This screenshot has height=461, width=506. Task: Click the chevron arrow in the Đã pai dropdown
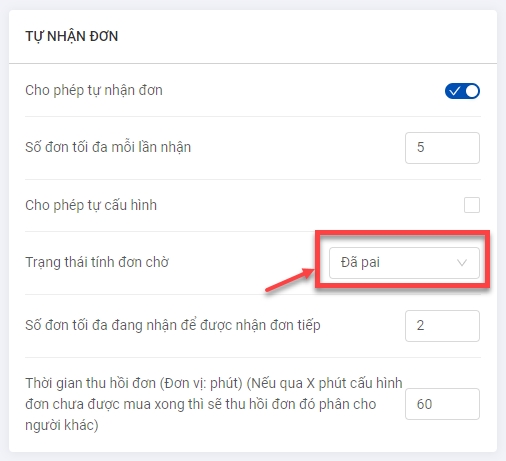pyautogui.click(x=462, y=263)
